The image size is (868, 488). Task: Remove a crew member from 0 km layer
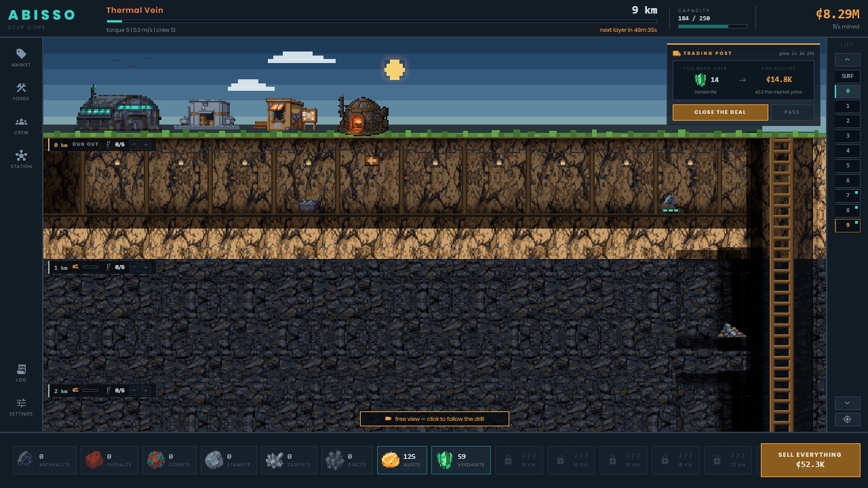coord(134,144)
